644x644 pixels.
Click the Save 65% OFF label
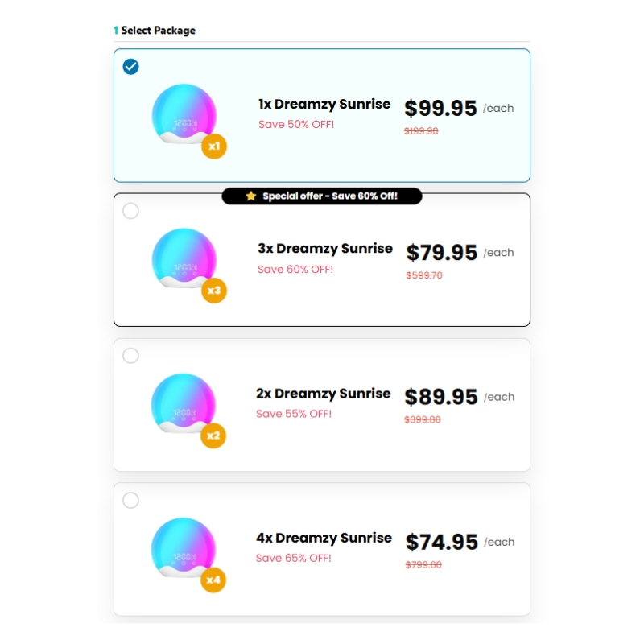[x=294, y=558]
